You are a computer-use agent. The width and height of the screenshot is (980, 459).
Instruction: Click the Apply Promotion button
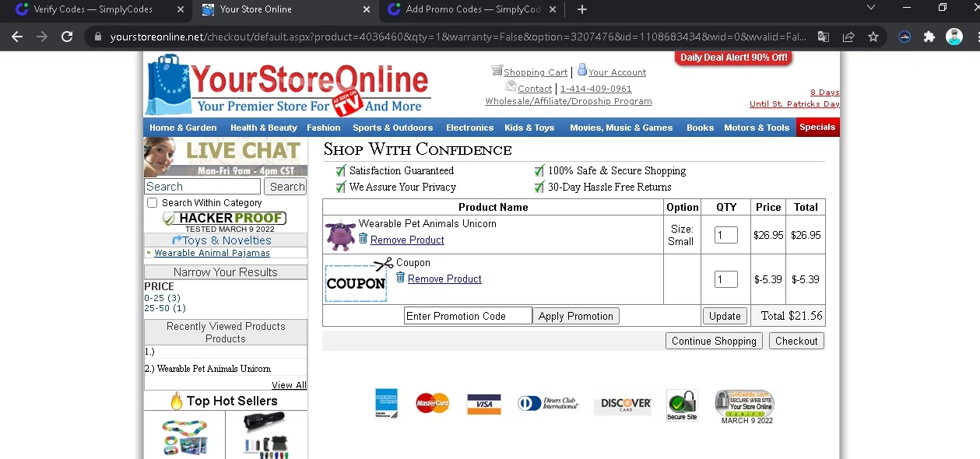pyautogui.click(x=576, y=316)
